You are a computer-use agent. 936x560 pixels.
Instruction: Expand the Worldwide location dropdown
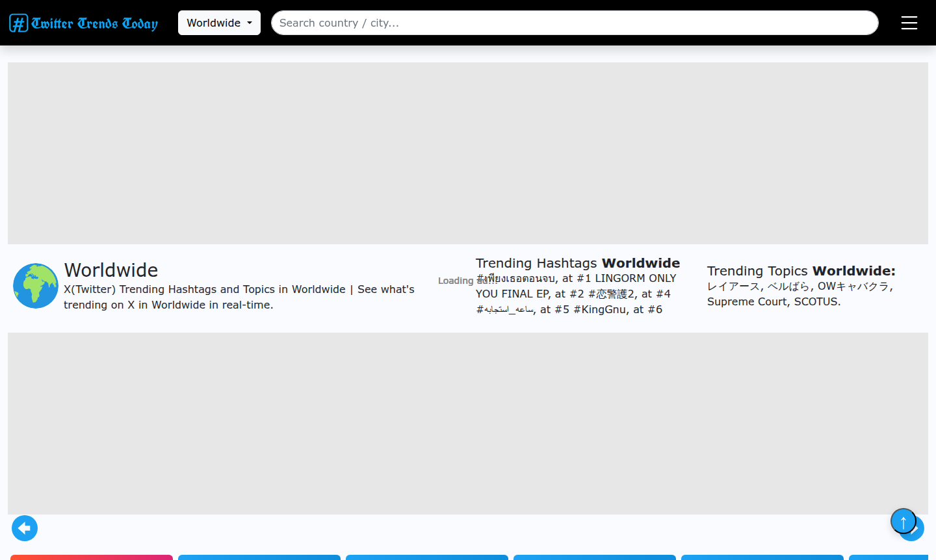219,23
